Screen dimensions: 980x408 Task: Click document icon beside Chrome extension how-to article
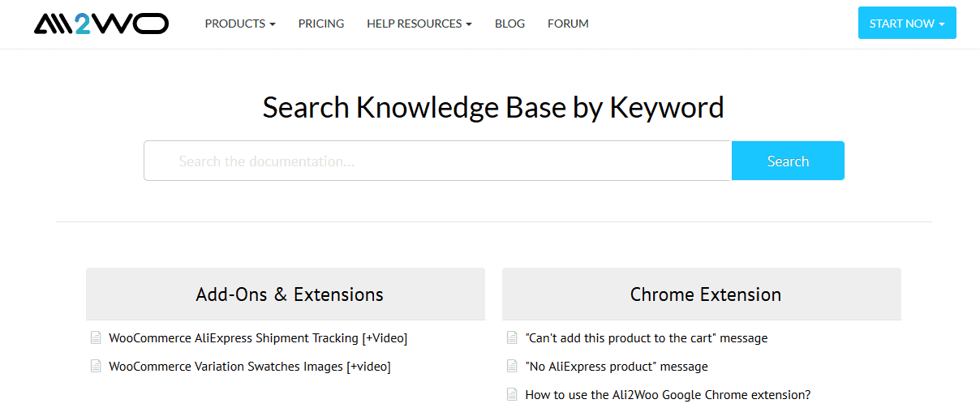pyautogui.click(x=512, y=394)
